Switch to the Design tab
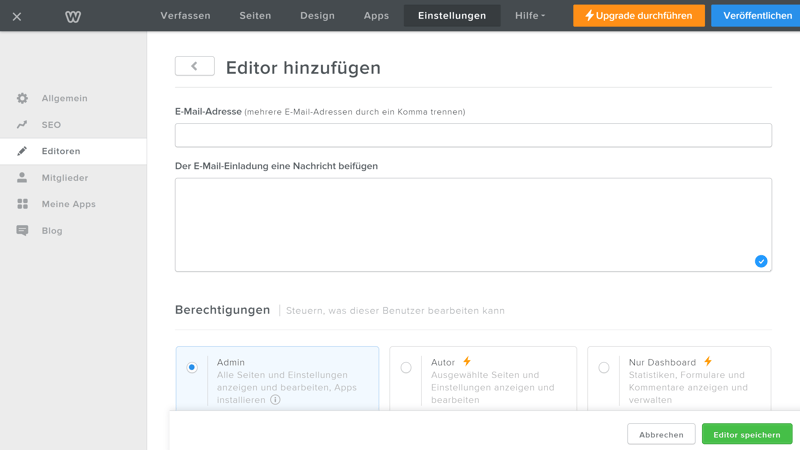The height and width of the screenshot is (450, 800). 317,16
